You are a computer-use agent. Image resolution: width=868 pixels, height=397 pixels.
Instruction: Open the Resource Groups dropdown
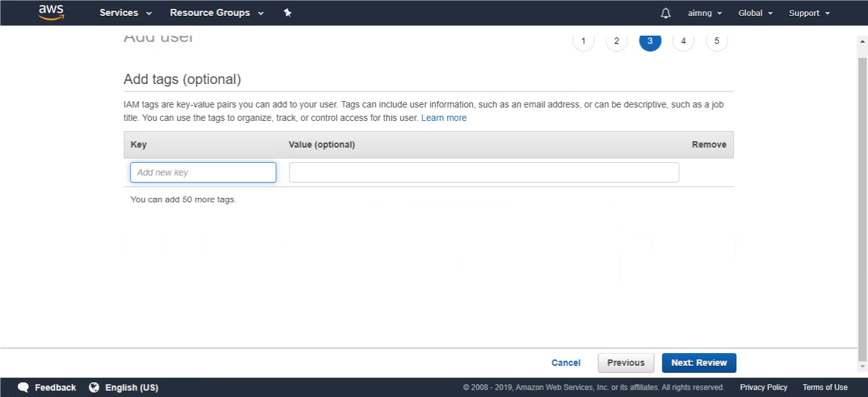point(217,13)
